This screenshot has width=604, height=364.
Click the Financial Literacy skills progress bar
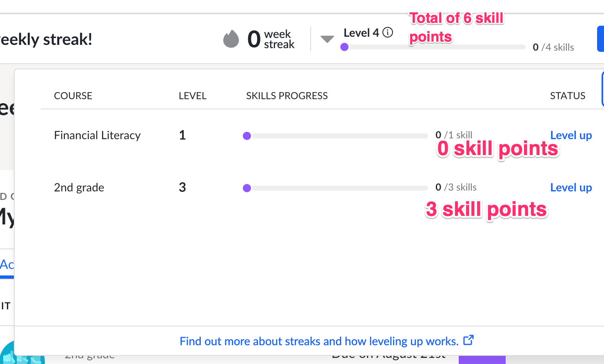point(339,136)
